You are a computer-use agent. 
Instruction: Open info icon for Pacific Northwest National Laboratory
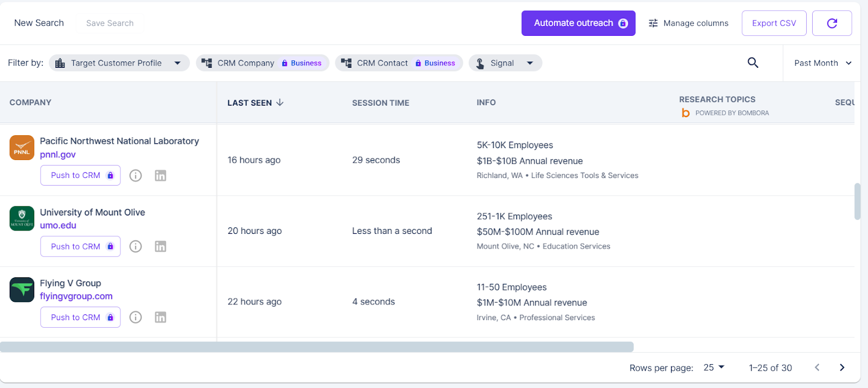pyautogui.click(x=136, y=176)
